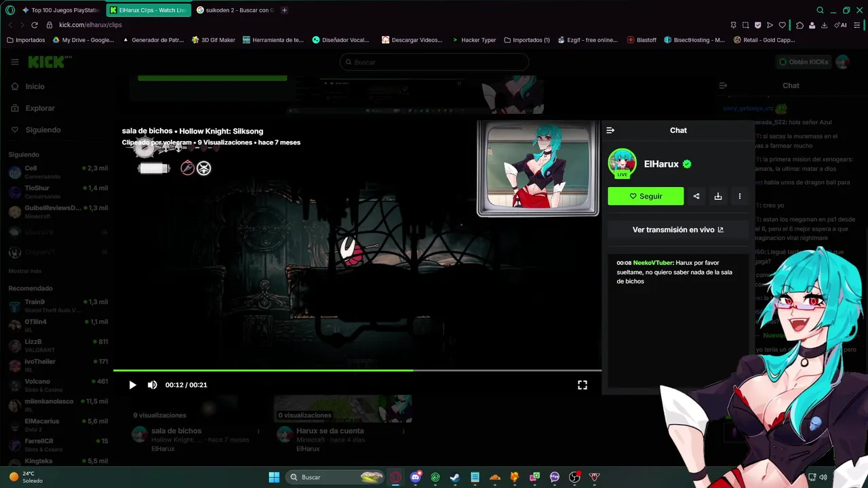Open recommended channel LizzB

[58, 345]
